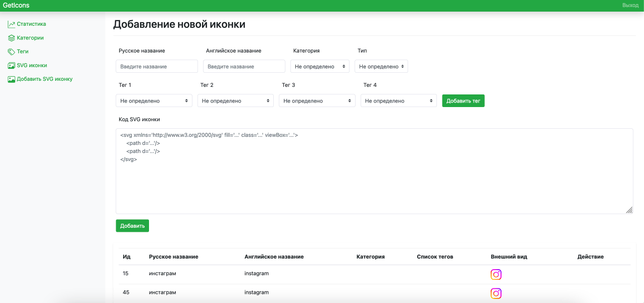644x303 pixels.
Task: Click the Statistics chart icon in sidebar
Action: pos(11,24)
